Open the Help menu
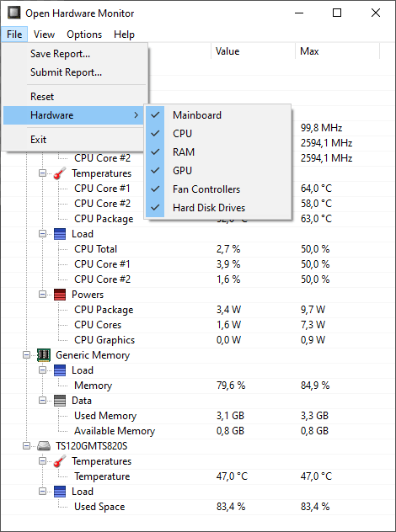 [125, 35]
